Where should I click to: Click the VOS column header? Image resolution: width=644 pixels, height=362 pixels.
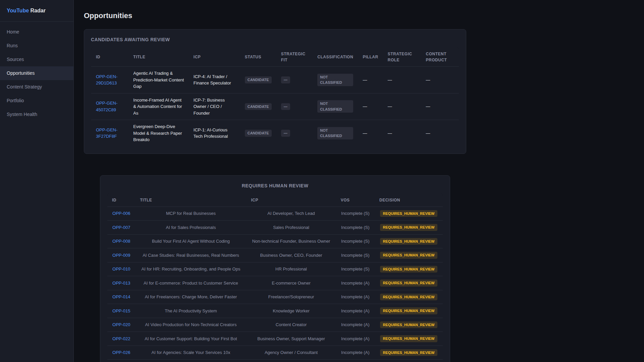click(x=345, y=200)
